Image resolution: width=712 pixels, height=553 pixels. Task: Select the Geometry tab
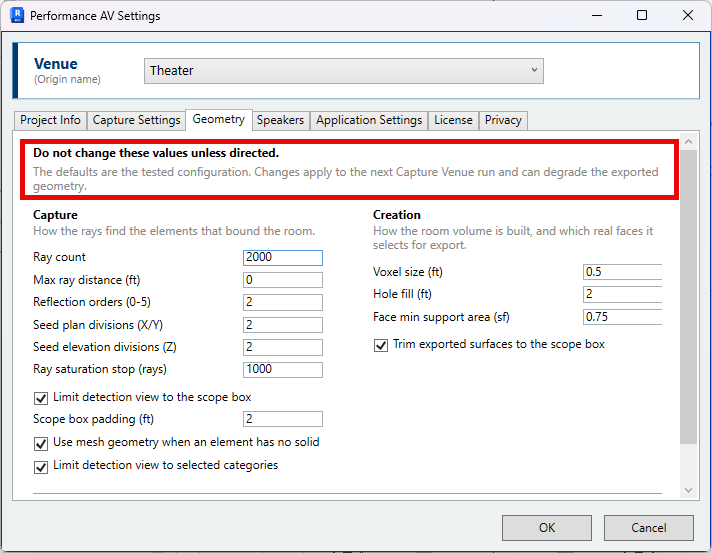[218, 119]
